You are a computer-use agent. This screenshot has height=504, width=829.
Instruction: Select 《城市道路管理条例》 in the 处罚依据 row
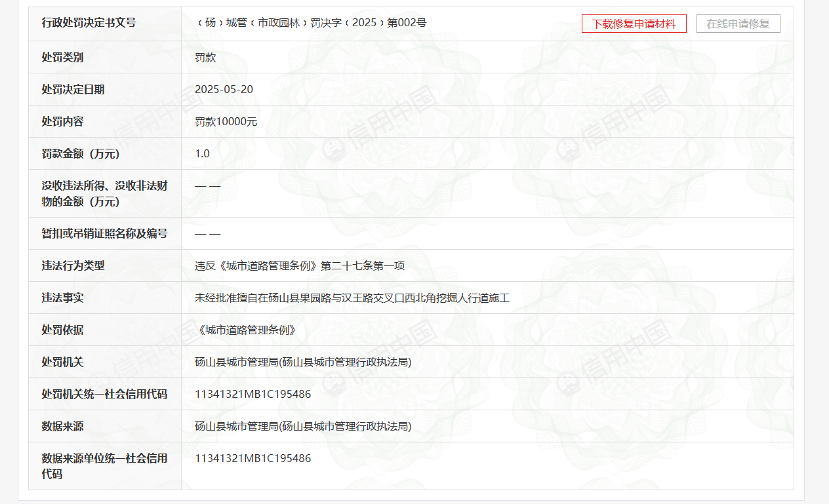(x=246, y=330)
